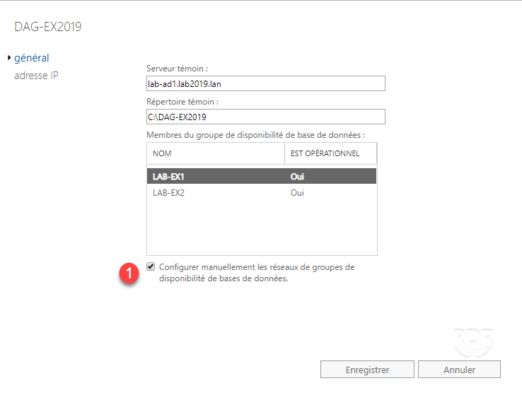Switch to the adresse IP section

coord(36,76)
